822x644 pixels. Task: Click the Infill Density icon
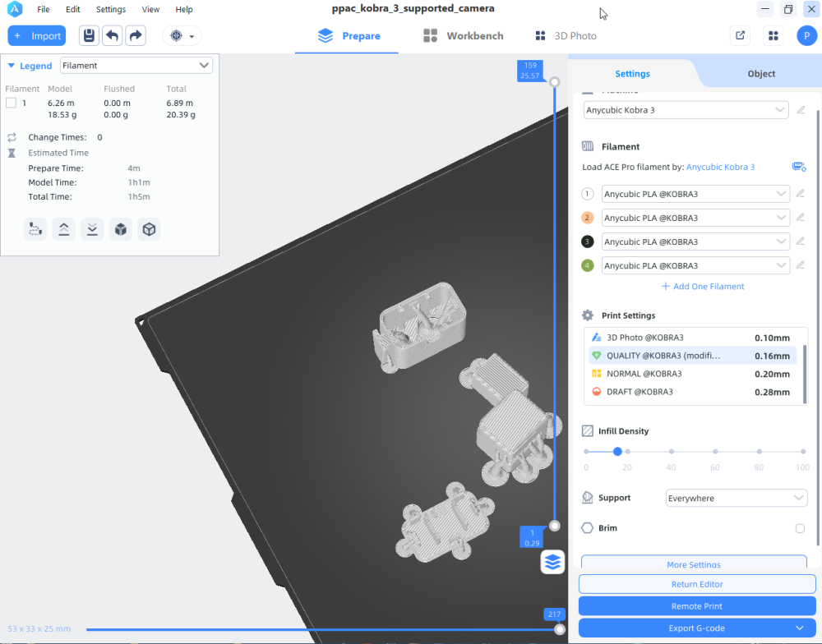point(588,430)
